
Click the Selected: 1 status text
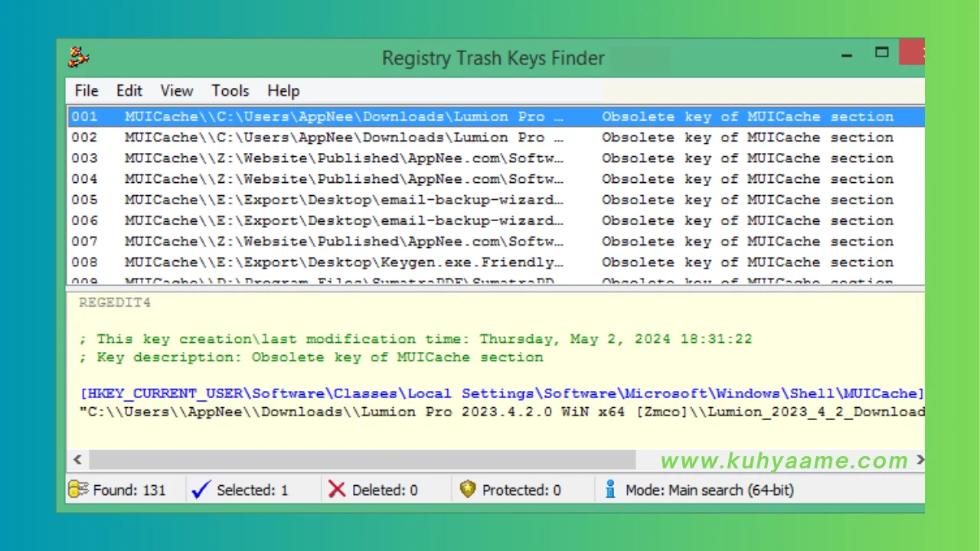pos(253,490)
